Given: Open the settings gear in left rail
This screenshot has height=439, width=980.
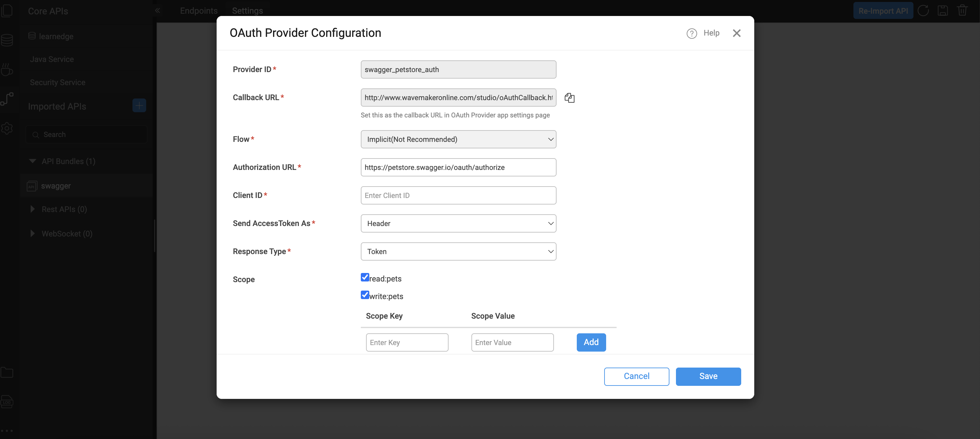Looking at the screenshot, I should (x=7, y=128).
